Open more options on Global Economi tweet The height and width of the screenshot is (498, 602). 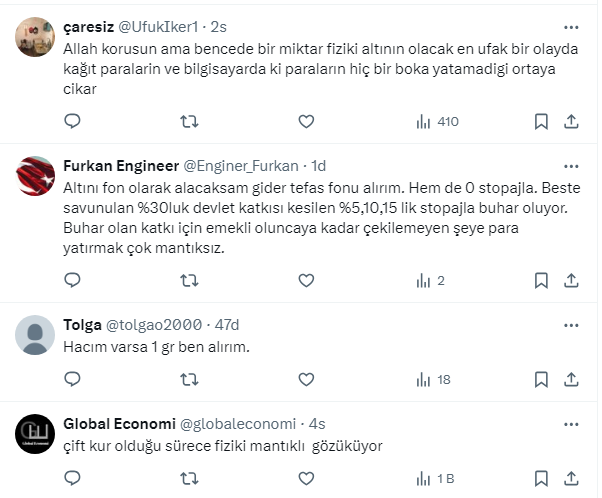coord(570,423)
